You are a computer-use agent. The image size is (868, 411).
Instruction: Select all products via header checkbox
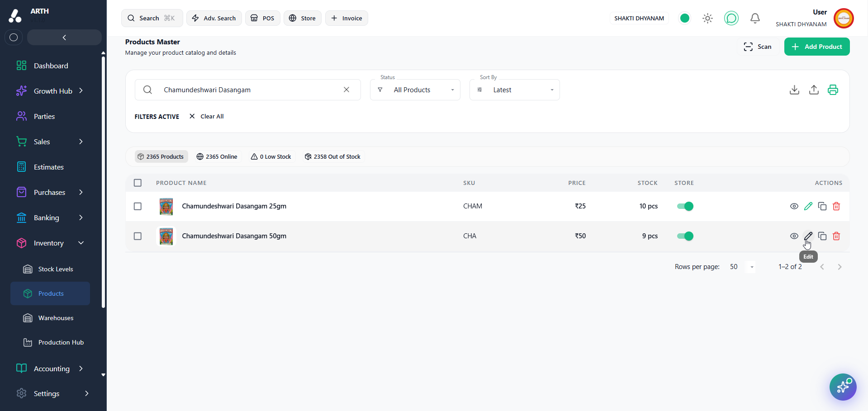click(138, 183)
